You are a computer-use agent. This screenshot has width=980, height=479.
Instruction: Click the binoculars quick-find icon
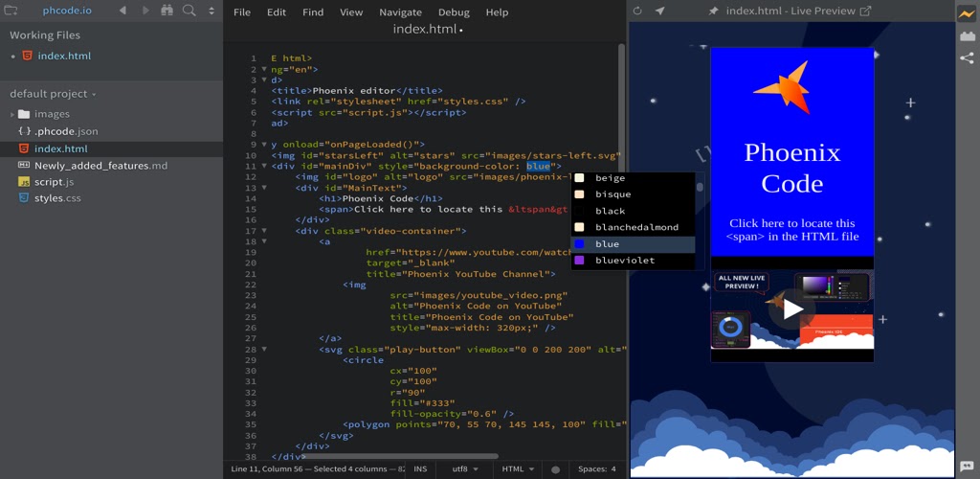tap(167, 11)
